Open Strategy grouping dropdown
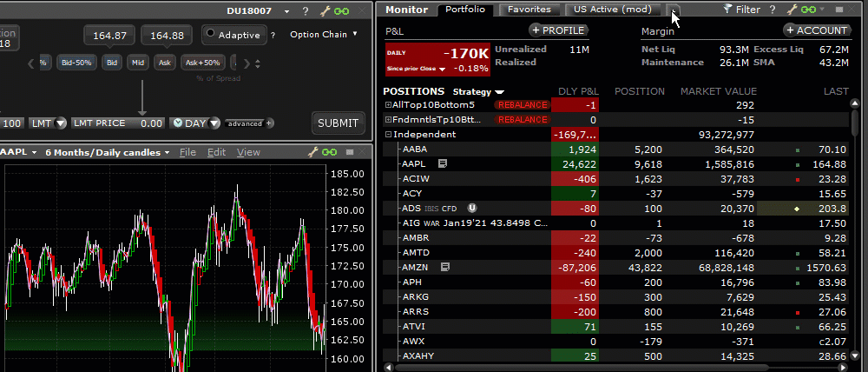The width and height of the screenshot is (868, 372). pos(499,91)
